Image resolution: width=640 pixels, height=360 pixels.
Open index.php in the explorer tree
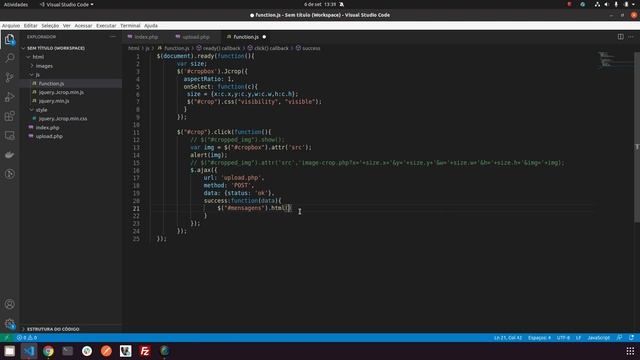47,127
